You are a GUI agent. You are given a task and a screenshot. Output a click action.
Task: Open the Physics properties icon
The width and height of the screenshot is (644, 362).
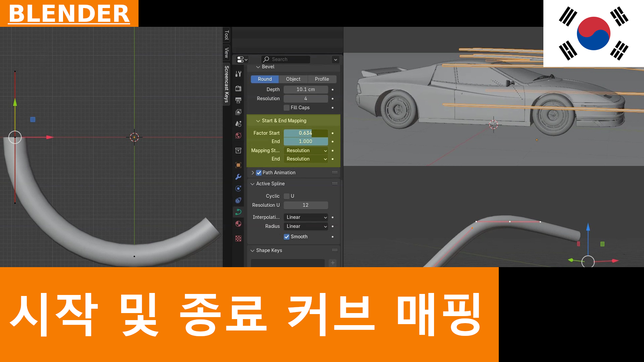[238, 188]
